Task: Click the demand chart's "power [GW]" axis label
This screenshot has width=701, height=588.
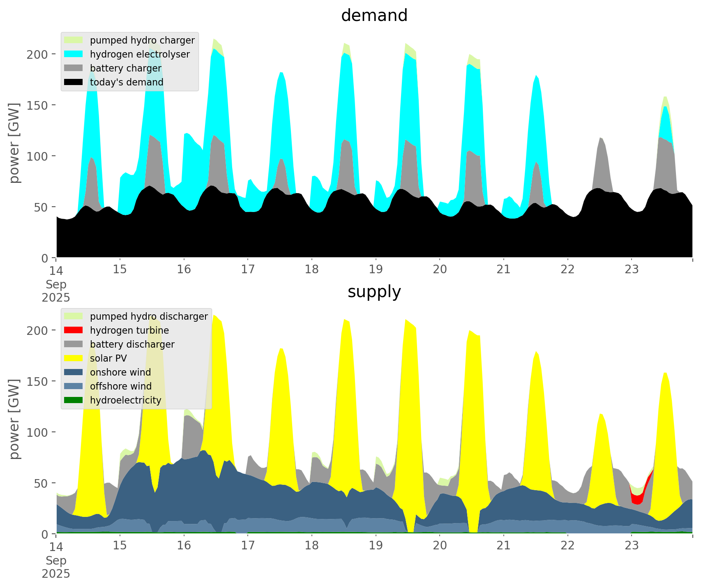Action: click(x=14, y=143)
